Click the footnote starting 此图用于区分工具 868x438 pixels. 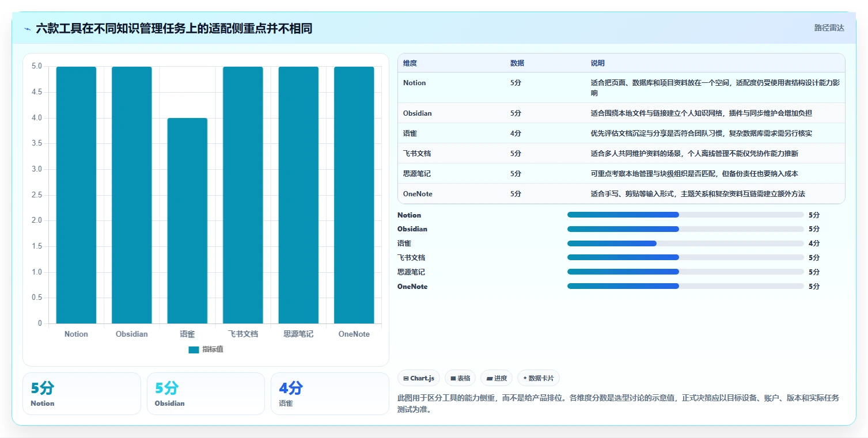tap(619, 403)
